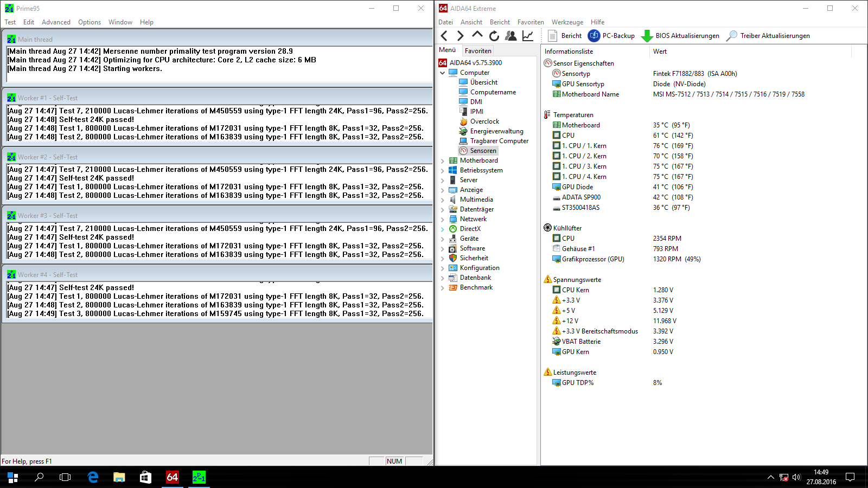This screenshot has height=488, width=868.
Task: Open the AIDA64 Ansicht menu
Action: [x=471, y=22]
